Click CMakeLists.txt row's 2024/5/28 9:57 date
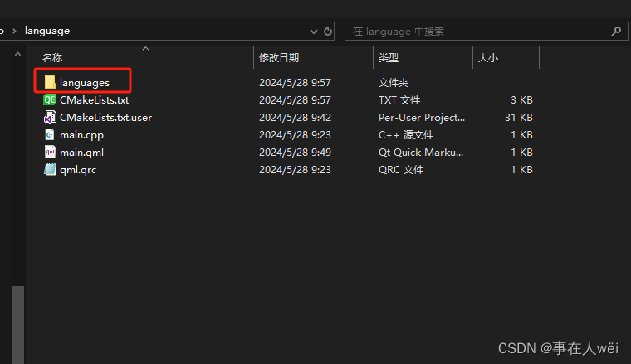The height and width of the screenshot is (364, 631). click(295, 100)
